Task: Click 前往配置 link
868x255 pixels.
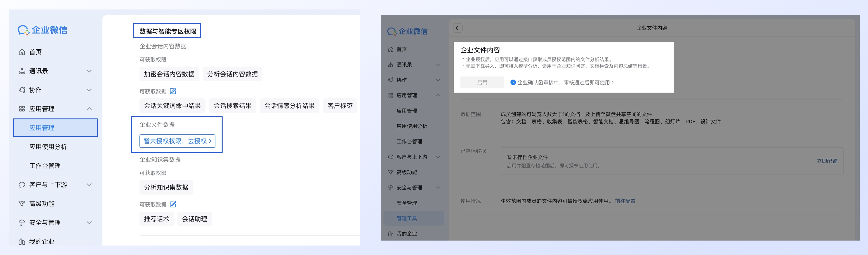Action: click(625, 201)
